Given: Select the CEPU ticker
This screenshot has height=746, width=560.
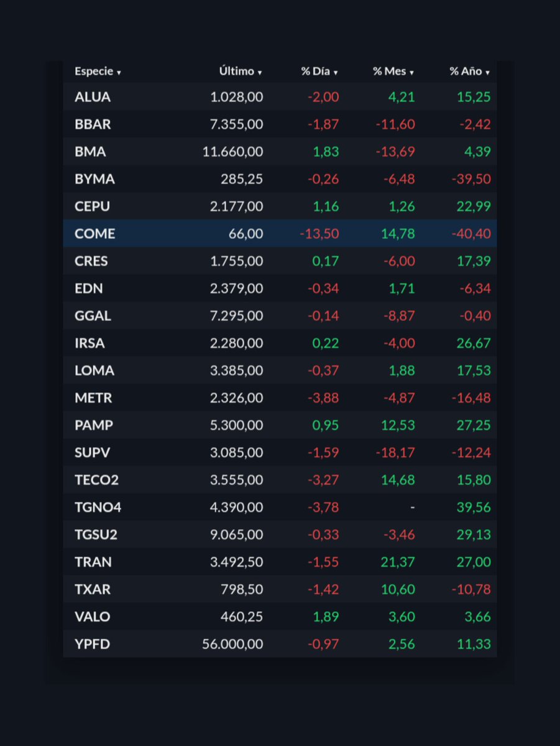Looking at the screenshot, I should tap(93, 206).
